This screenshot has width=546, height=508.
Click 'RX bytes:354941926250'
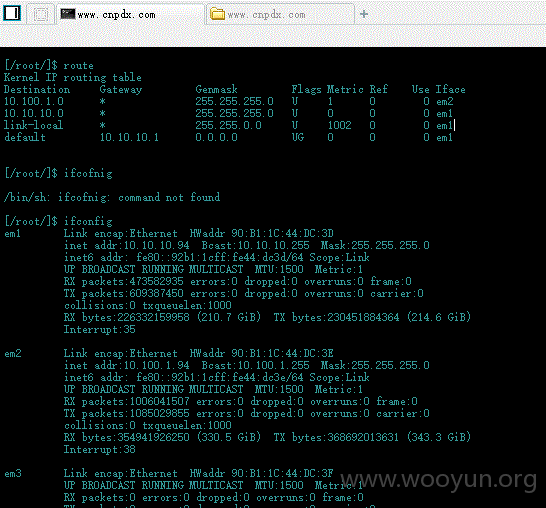point(127,437)
